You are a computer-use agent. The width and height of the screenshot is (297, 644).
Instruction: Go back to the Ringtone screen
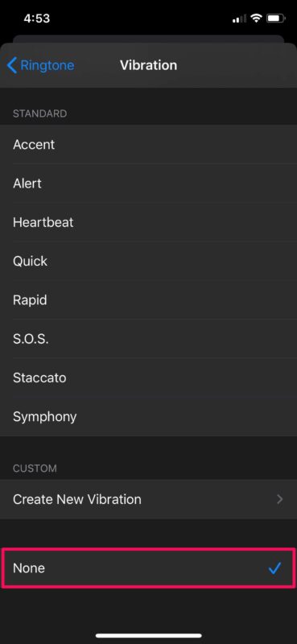click(41, 65)
